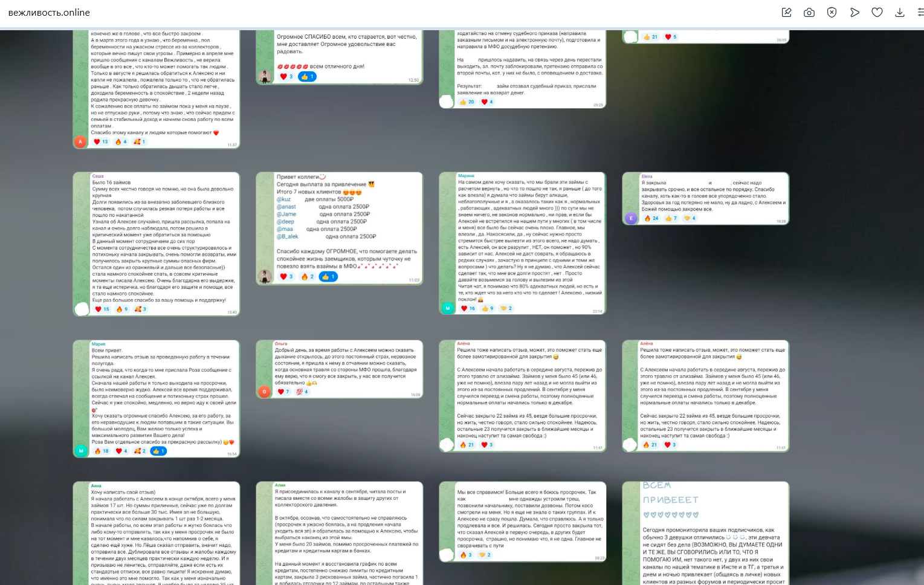The height and width of the screenshot is (585, 924).
Task: Open downloads via the download arrow icon
Action: [900, 13]
